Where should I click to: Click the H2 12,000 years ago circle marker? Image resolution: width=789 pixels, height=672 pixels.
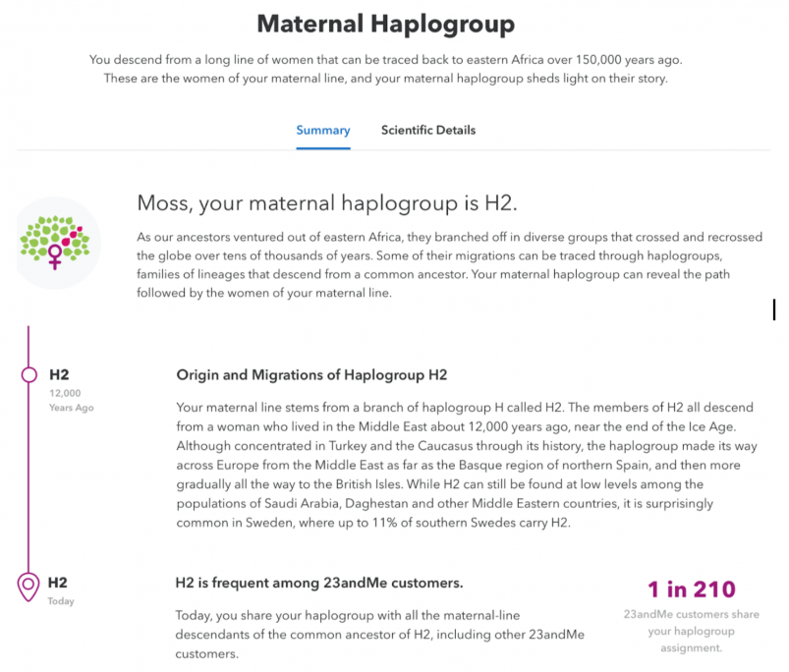[x=29, y=374]
